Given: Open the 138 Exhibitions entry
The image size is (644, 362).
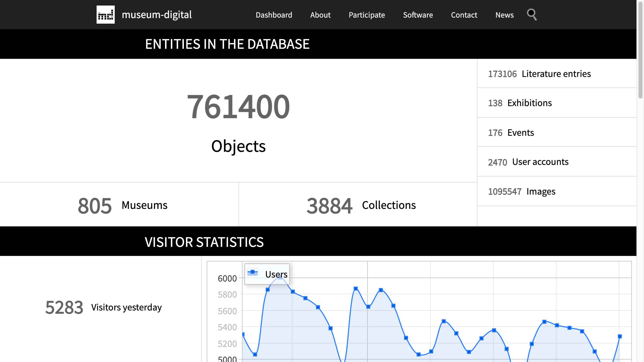Looking at the screenshot, I should click(x=520, y=103).
